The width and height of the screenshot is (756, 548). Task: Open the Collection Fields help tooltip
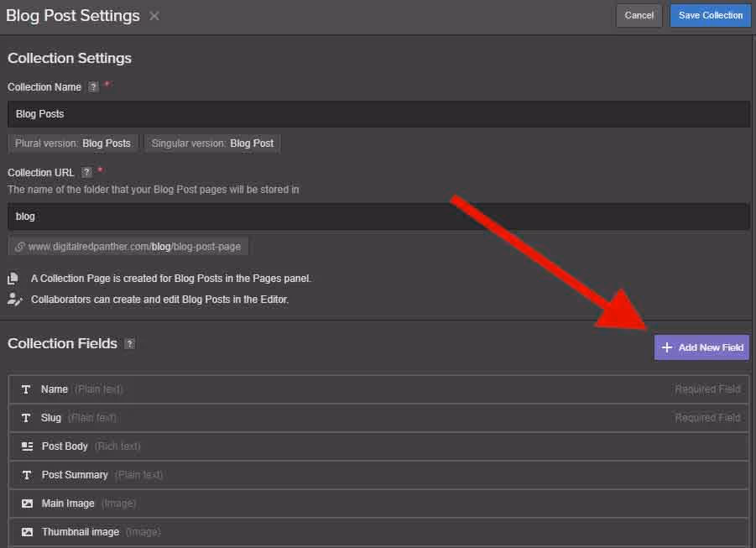point(128,343)
